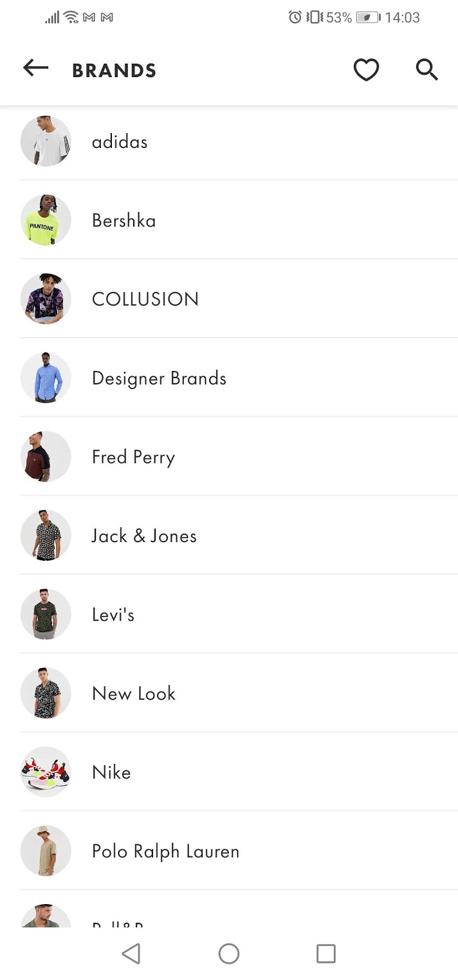The width and height of the screenshot is (458, 980).
Task: Tap Designer Brands blue shirt thumbnail
Action: pos(46,377)
